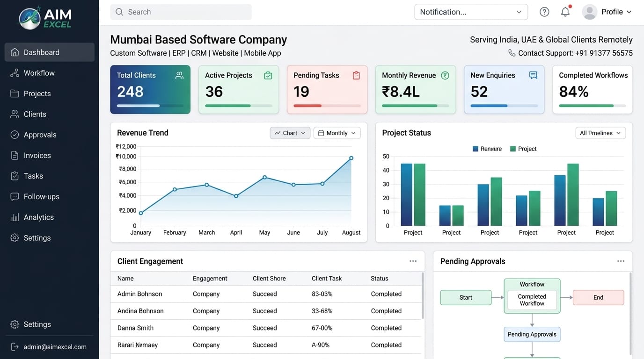Click the AIM Excel logo
644x359 pixels.
coord(45,18)
